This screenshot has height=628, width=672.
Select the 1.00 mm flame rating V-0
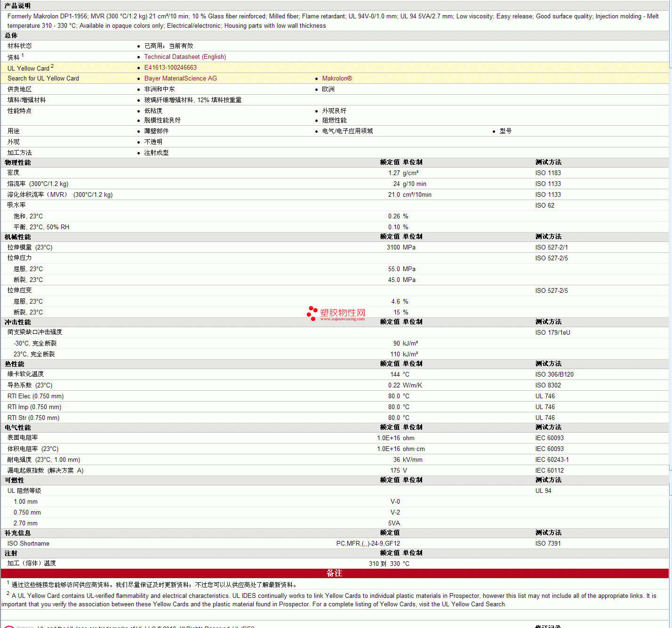coord(395,502)
